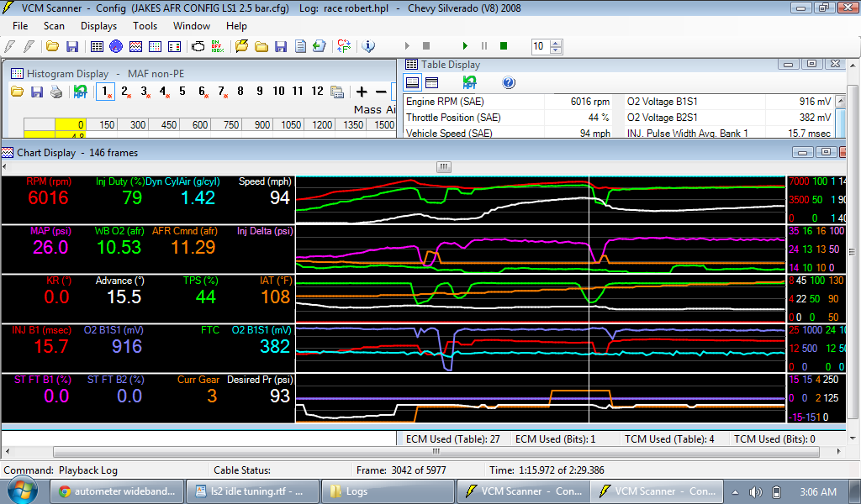Viewport: 861px width, 504px height.
Task: Select histogram 8
Action: point(240,91)
